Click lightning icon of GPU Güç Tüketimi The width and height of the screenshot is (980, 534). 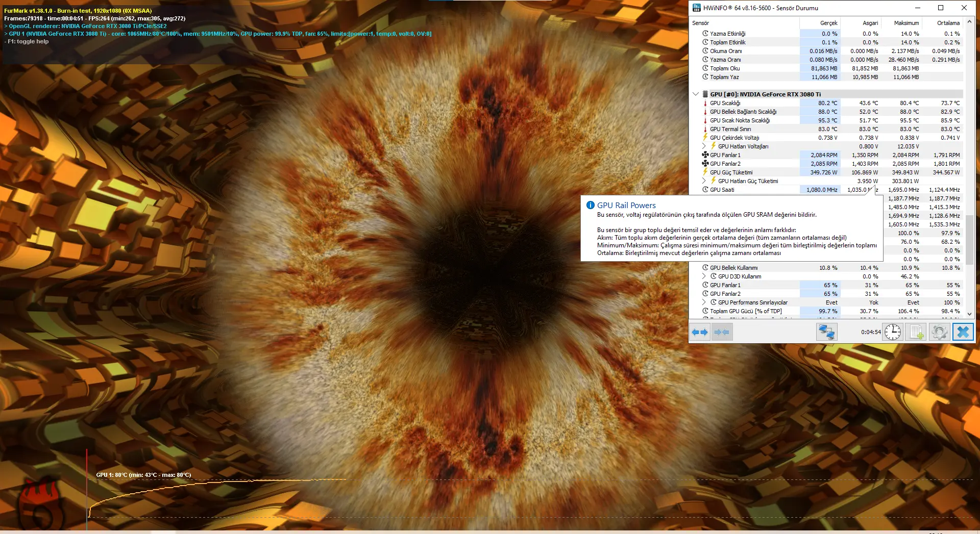[x=705, y=172]
